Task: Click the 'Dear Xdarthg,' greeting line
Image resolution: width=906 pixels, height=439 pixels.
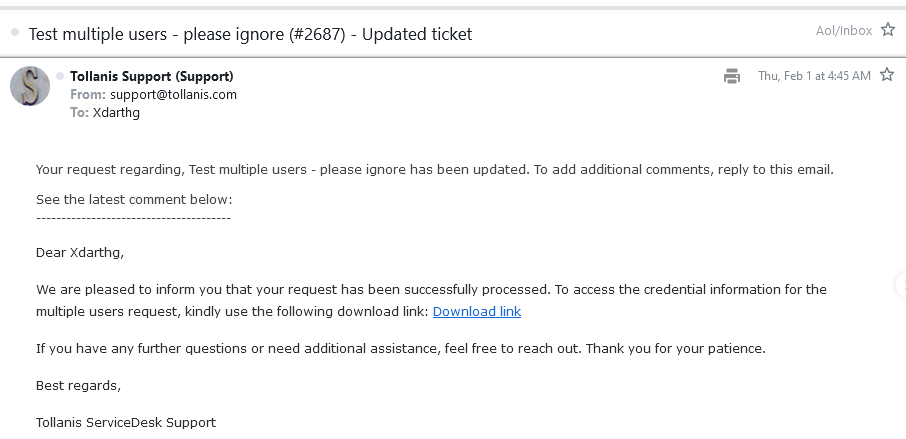Action: [80, 252]
